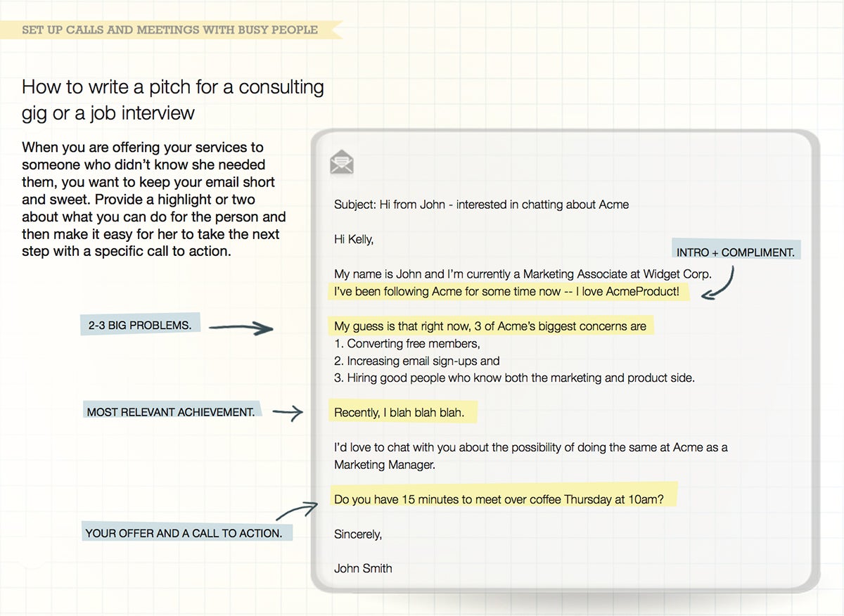
Task: Click the arrow beside 2-3 Big Problems
Action: [241, 328]
